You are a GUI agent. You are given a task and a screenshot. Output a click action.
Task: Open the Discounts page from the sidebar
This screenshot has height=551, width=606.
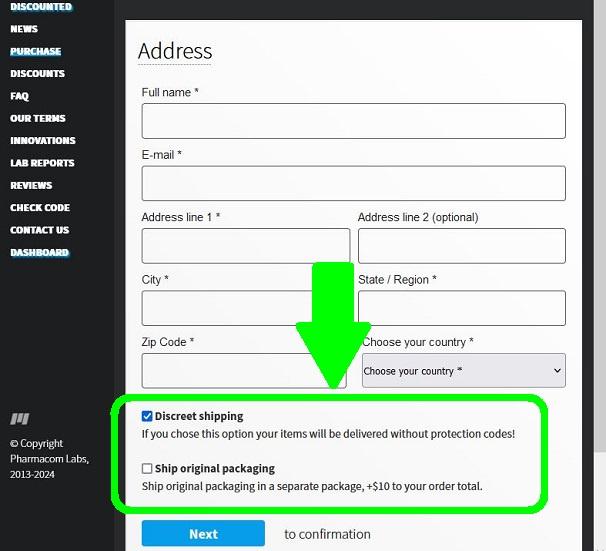coord(37,74)
